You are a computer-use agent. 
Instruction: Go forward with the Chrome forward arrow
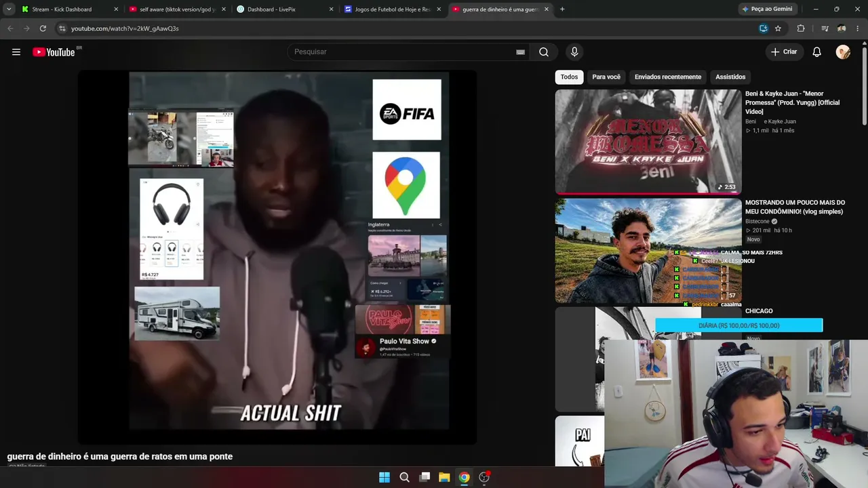[26, 28]
